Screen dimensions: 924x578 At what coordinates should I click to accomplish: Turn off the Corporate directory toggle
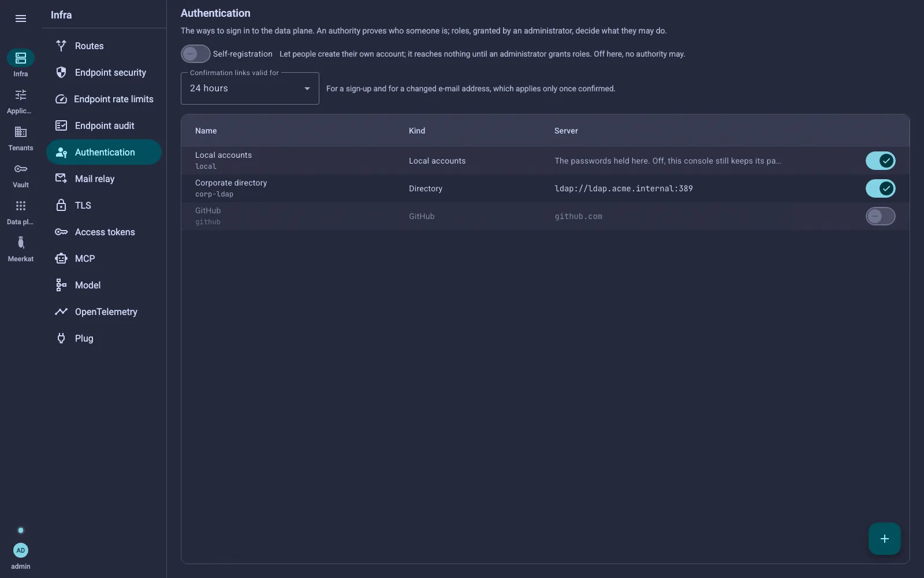[880, 188]
